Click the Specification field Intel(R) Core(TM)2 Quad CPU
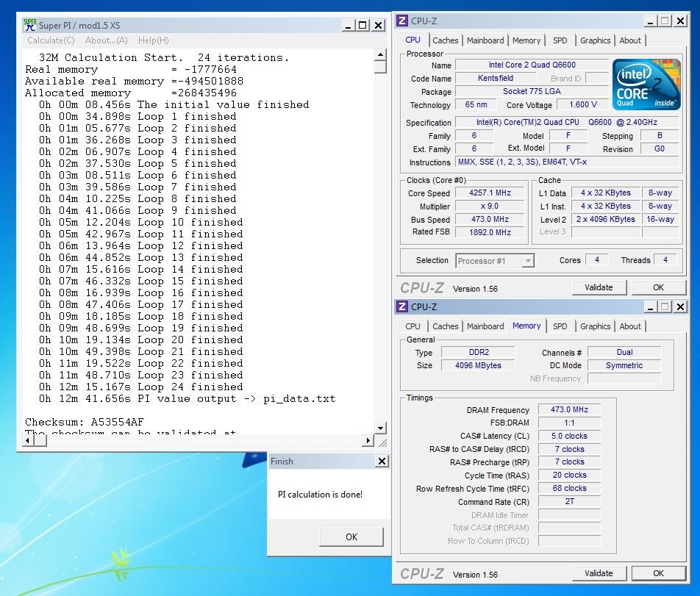This screenshot has height=596, width=700. pos(568,122)
